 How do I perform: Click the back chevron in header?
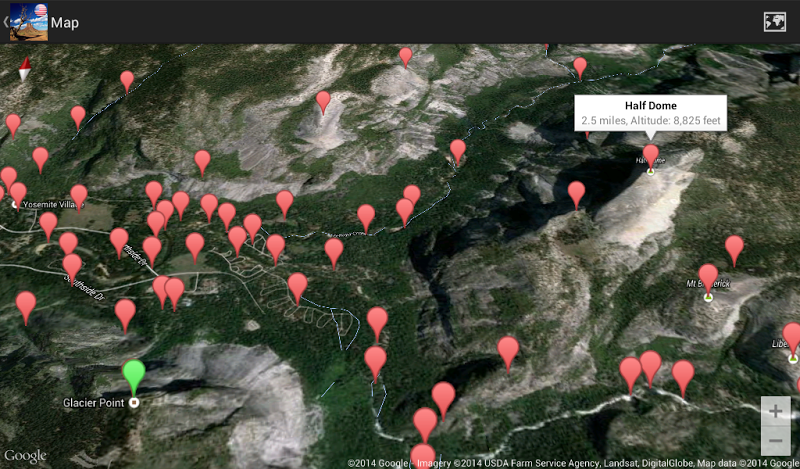[x=6, y=22]
